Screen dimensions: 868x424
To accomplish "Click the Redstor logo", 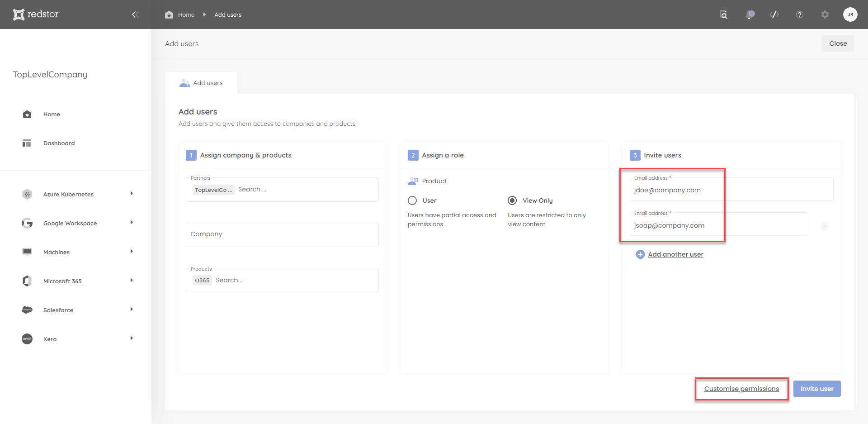I will [x=36, y=14].
